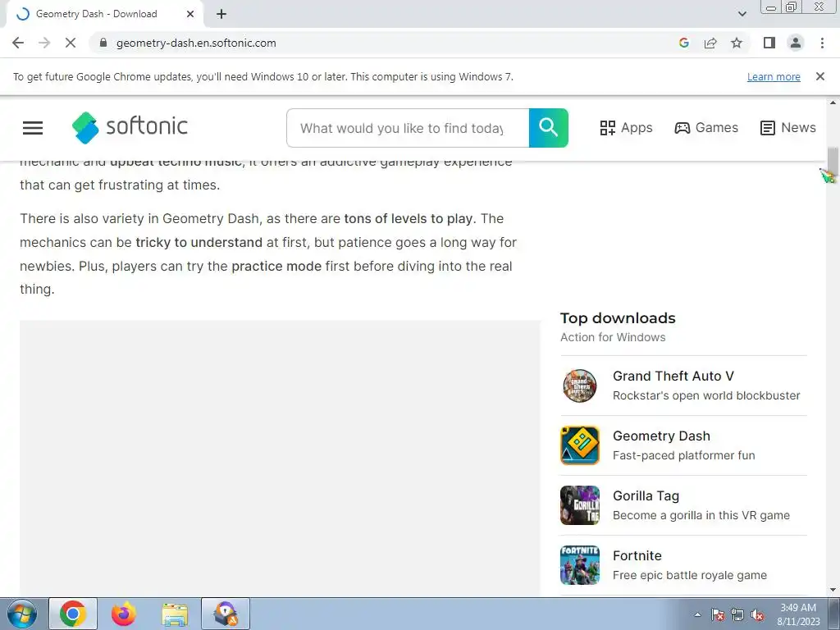Screen dimensions: 840x630
Task: Click the muted volume tray icon
Action: pos(757,614)
